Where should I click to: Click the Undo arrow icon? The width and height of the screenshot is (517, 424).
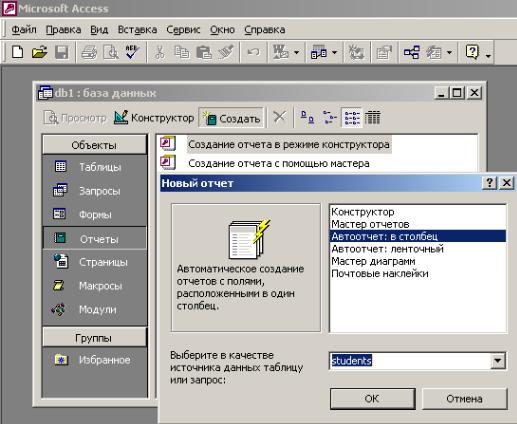[x=253, y=52]
